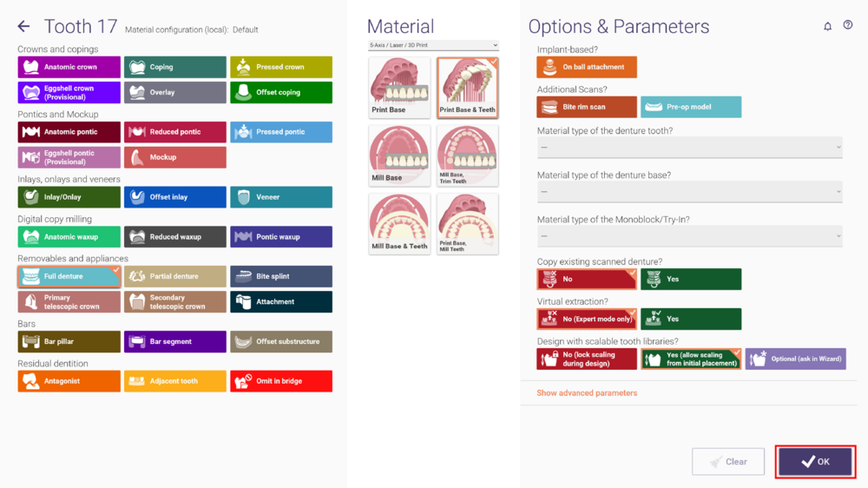Open the 5-Axis / Laser / 3D Print dropdown

pos(433,45)
